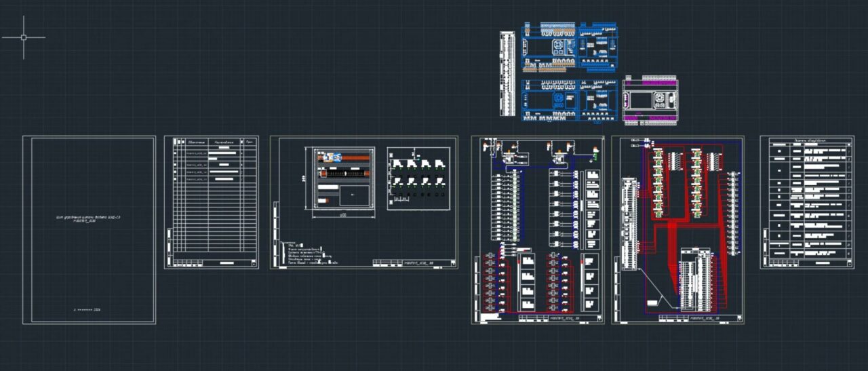This screenshot has height=371, width=868.
Task: Pick the title block of the document list sheet
Action: 214,262
